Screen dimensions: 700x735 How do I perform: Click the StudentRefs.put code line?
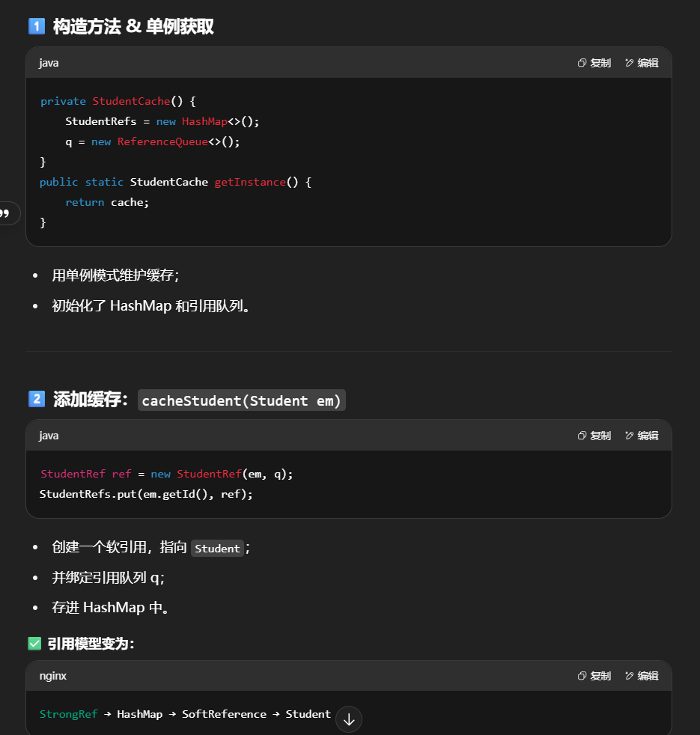click(x=146, y=494)
